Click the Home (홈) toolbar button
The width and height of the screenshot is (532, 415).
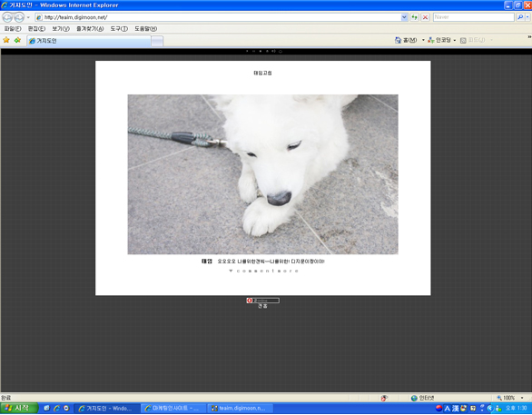click(406, 40)
